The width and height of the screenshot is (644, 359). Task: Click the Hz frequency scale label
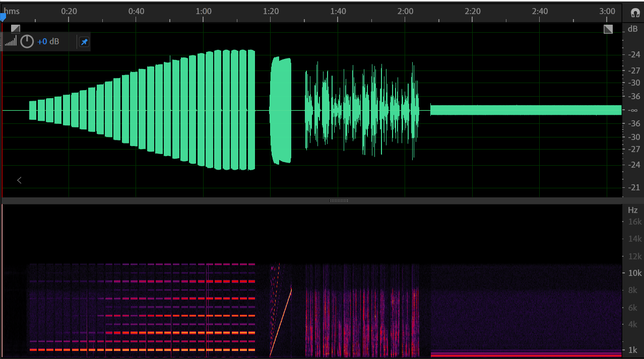pyautogui.click(x=633, y=210)
